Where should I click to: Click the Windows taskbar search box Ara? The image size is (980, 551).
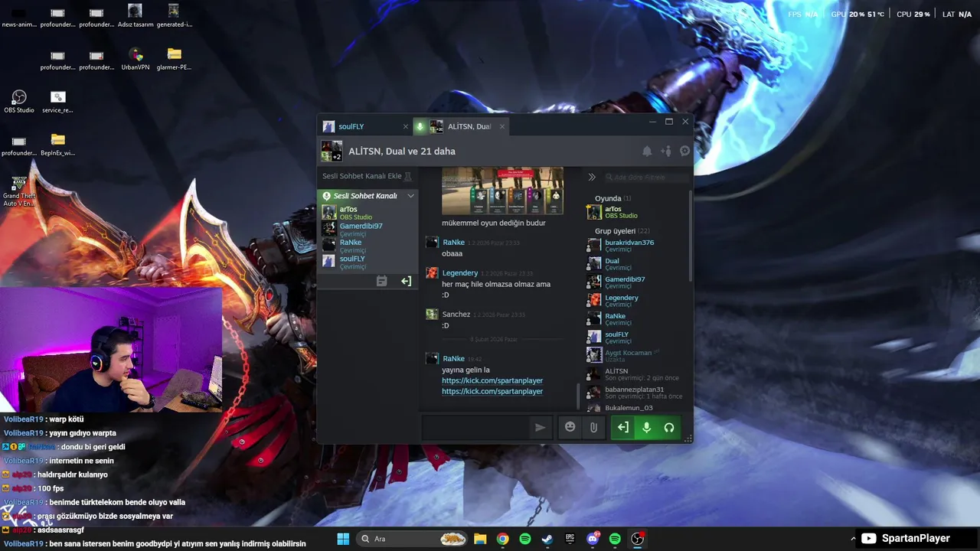(x=412, y=539)
